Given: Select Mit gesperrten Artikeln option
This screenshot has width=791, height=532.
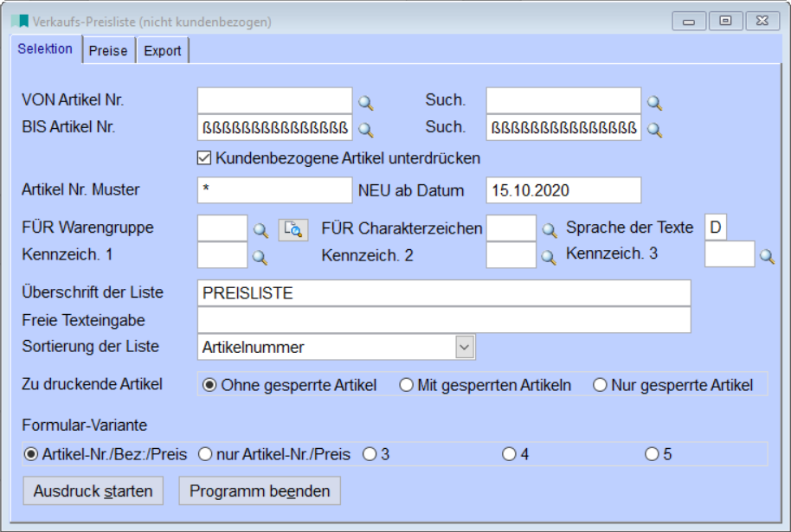Looking at the screenshot, I should [406, 386].
